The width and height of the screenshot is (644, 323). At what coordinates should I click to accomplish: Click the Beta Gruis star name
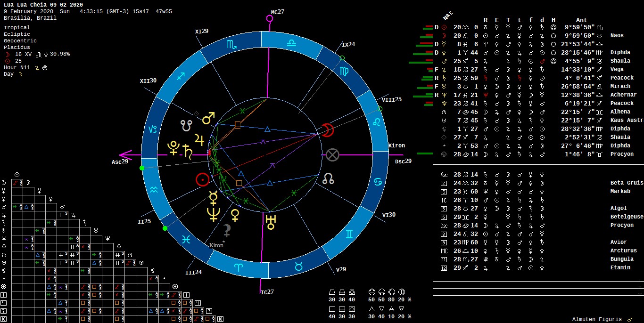point(627,183)
